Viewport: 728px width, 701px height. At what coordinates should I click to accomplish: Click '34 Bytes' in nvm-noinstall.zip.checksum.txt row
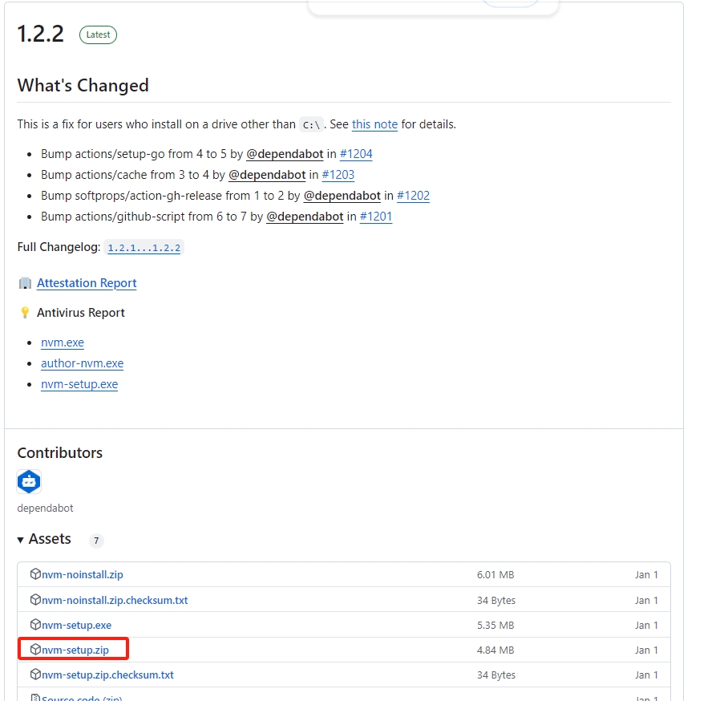495,601
